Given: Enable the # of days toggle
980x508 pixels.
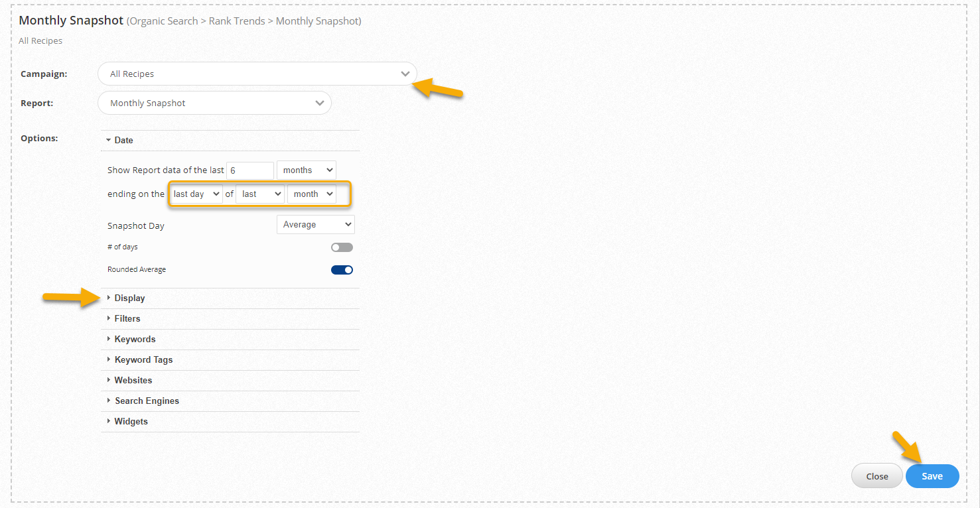Looking at the screenshot, I should coord(342,247).
